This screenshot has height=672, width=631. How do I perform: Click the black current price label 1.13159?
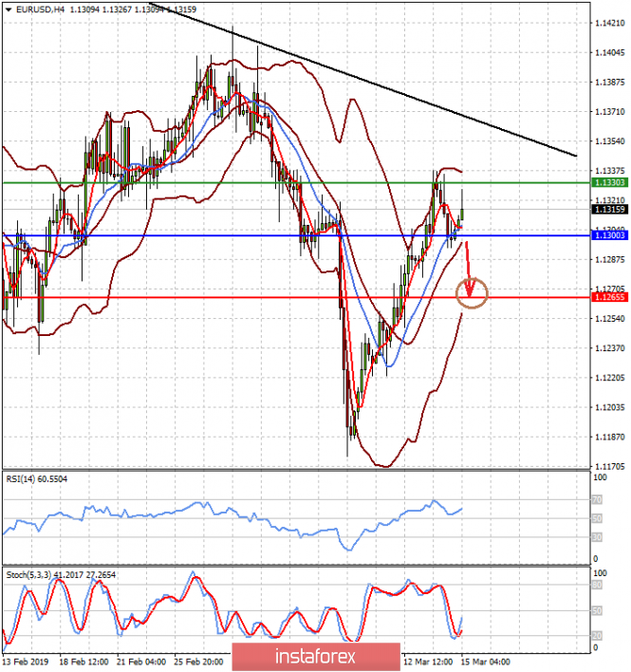point(607,209)
